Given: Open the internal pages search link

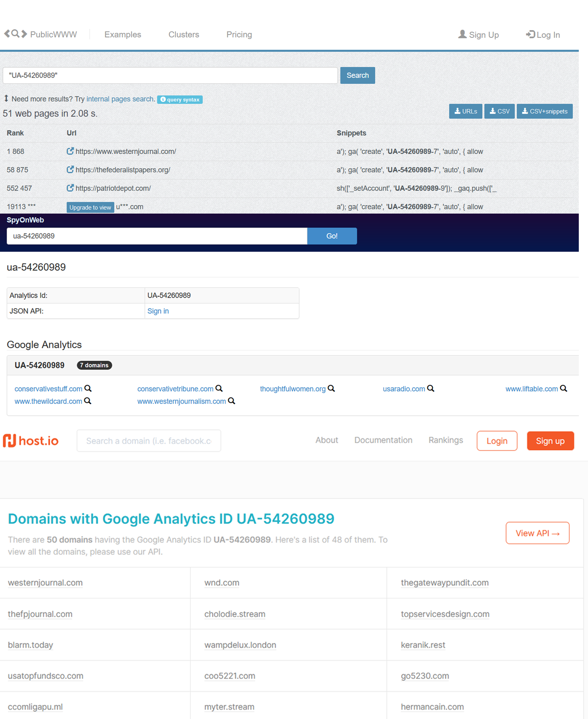Looking at the screenshot, I should (120, 99).
